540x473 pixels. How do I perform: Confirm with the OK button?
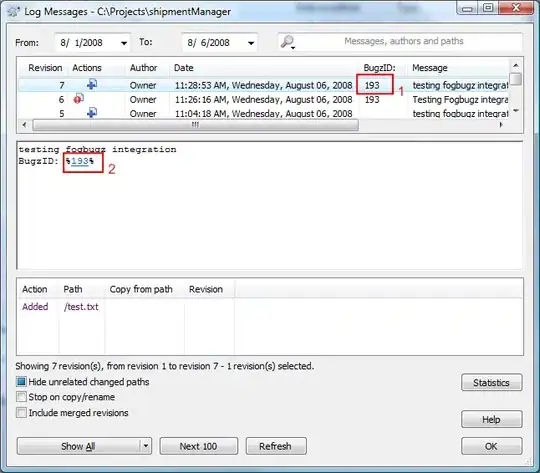click(x=491, y=446)
